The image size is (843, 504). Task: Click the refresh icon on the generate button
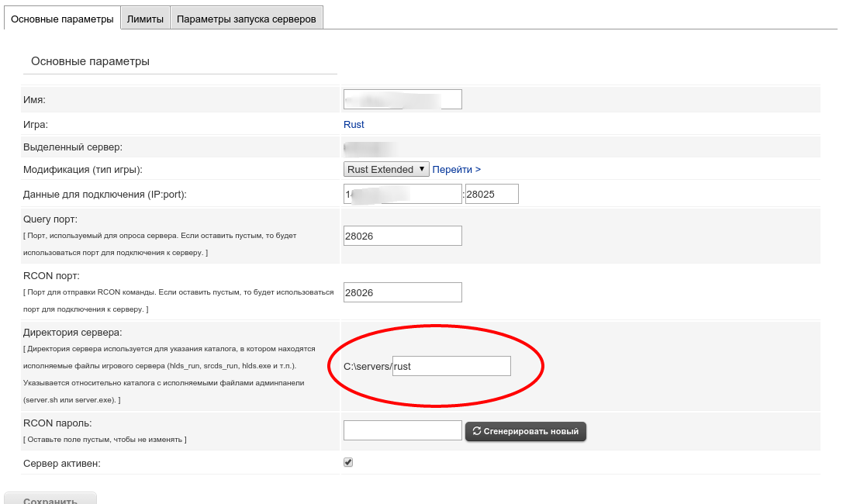(477, 431)
